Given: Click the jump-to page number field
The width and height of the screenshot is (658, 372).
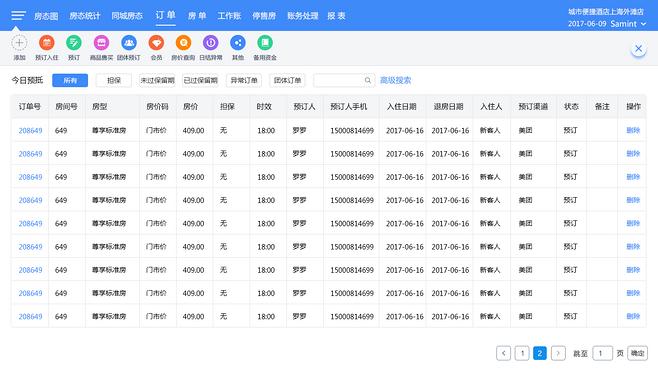Looking at the screenshot, I should pyautogui.click(x=602, y=353).
